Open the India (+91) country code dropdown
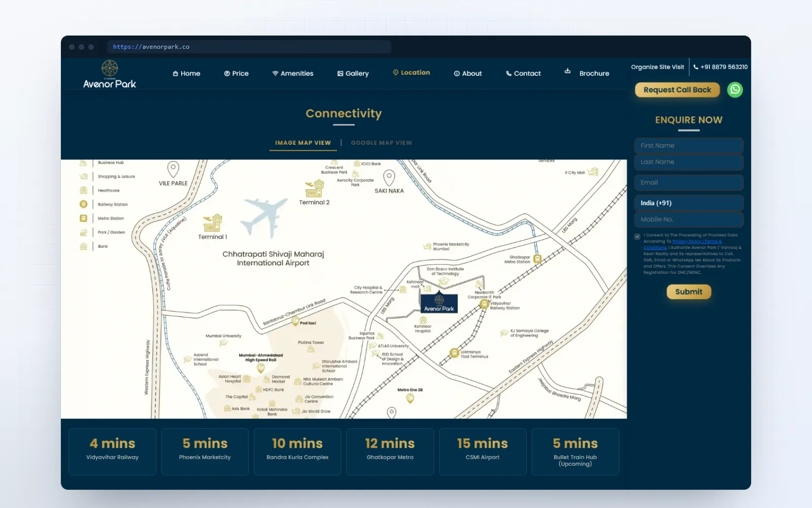This screenshot has width=812, height=508. [689, 203]
